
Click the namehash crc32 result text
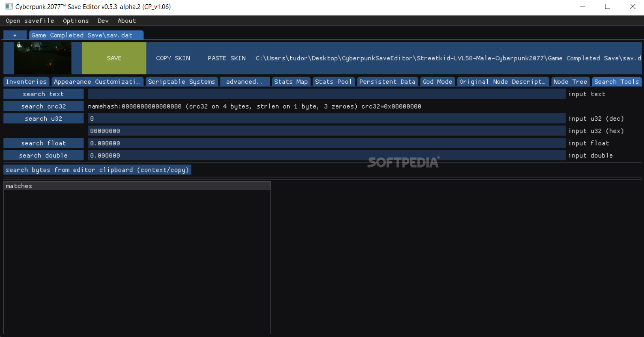254,106
